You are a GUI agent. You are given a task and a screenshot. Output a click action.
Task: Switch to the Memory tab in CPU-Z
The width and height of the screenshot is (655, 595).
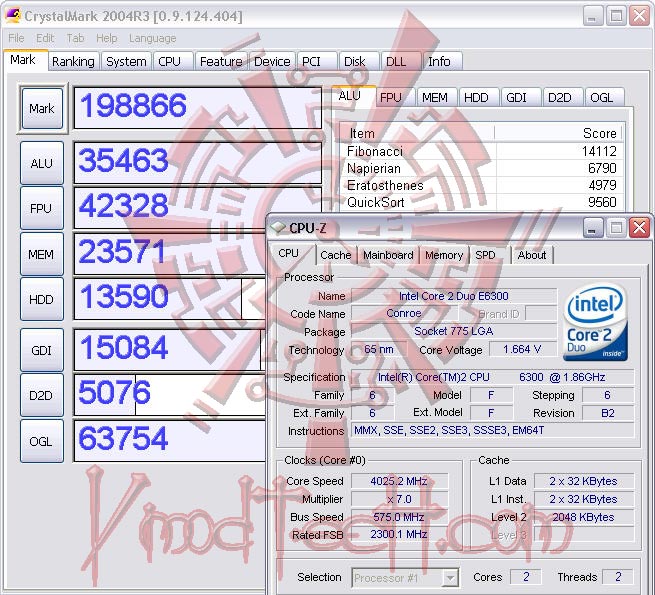(444, 255)
